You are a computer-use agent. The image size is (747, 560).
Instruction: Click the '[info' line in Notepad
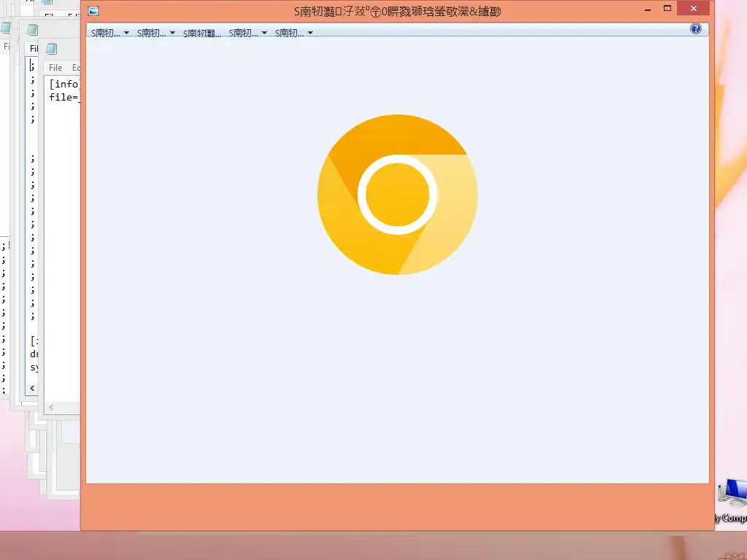click(64, 84)
